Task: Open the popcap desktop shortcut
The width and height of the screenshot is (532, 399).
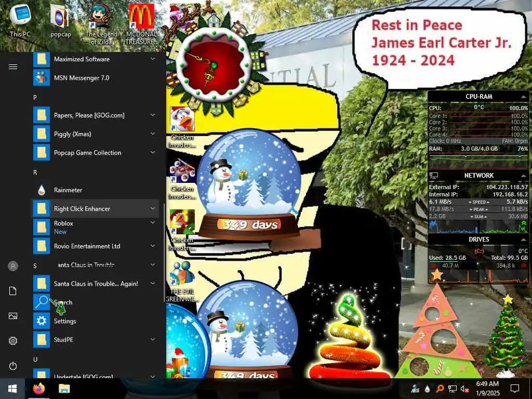Action: 60,20
